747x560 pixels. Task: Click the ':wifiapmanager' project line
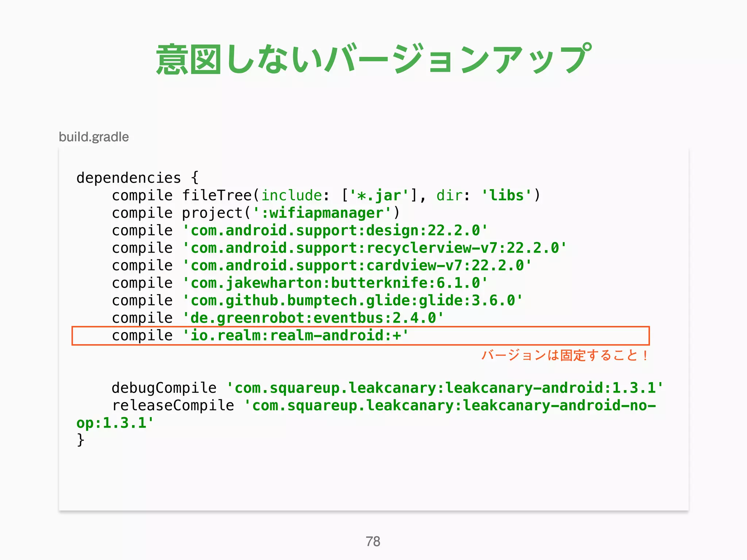tap(256, 213)
